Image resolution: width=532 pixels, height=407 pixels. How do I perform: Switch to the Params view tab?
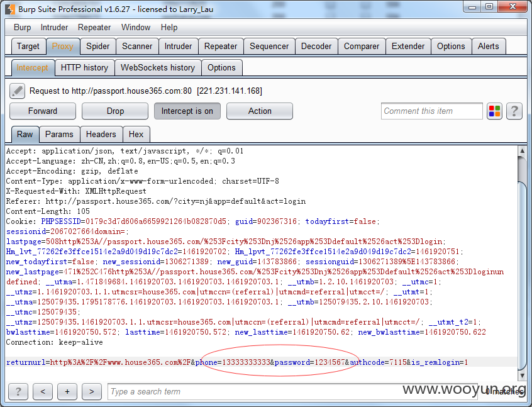pos(59,135)
